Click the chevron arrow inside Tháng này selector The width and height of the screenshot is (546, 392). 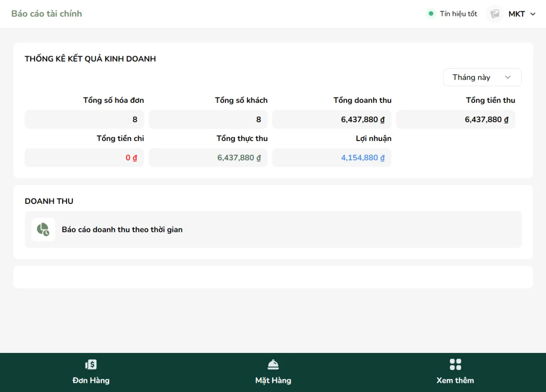point(508,77)
